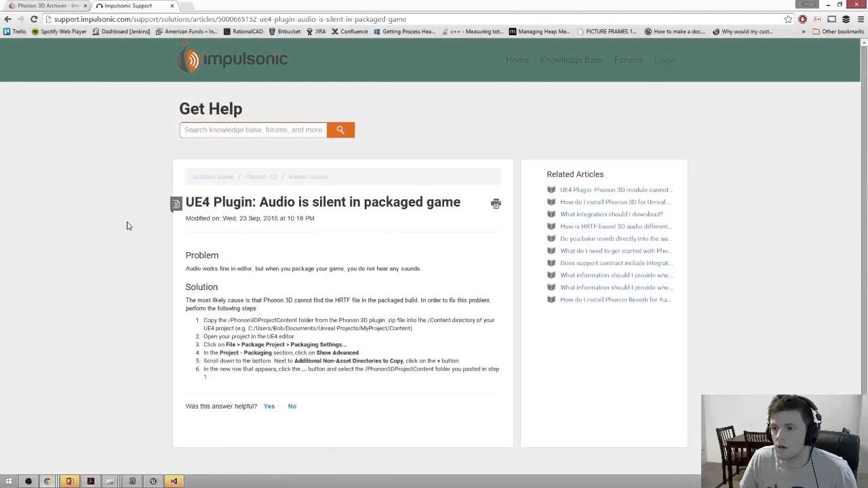868x488 pixels.
Task: Open PowerPoint from the taskbar
Action: pos(69,481)
